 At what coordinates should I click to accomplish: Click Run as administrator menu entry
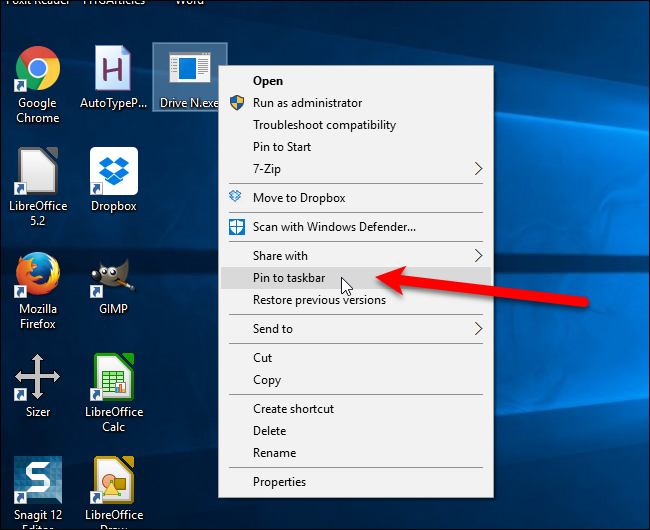pyautogui.click(x=307, y=103)
